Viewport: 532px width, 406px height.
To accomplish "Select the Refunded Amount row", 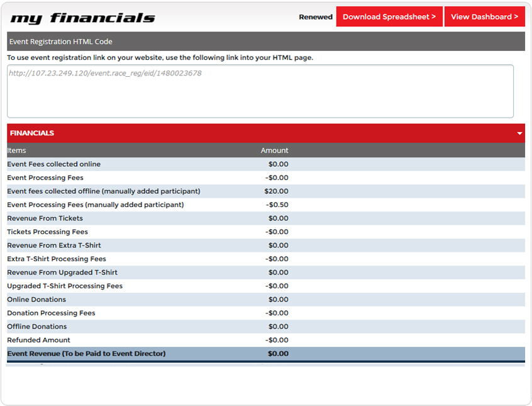I will point(39,341).
